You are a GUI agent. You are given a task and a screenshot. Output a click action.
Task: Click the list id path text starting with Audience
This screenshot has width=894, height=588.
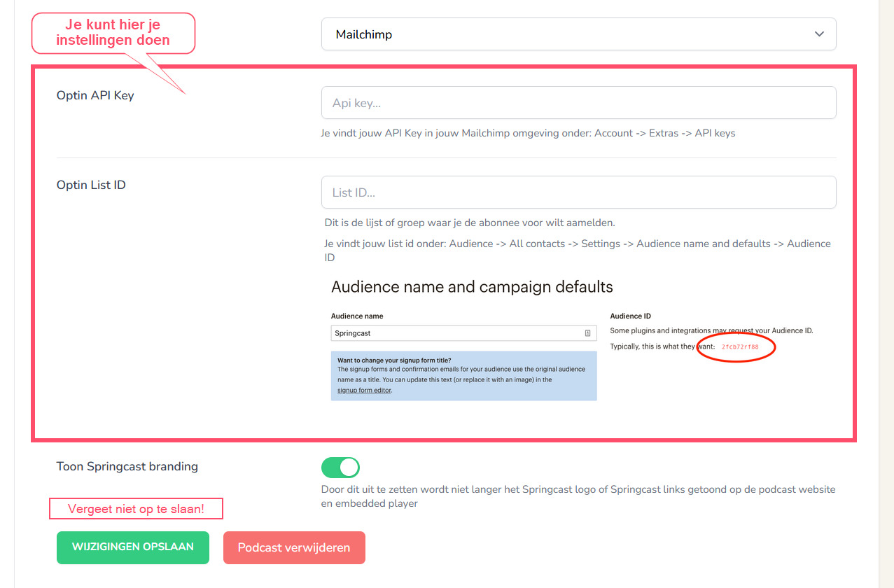578,251
